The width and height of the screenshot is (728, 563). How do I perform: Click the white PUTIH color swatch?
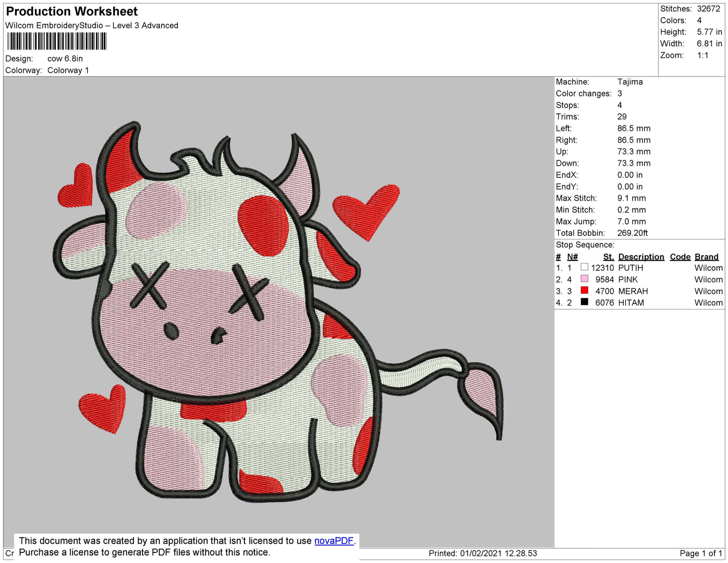[584, 267]
